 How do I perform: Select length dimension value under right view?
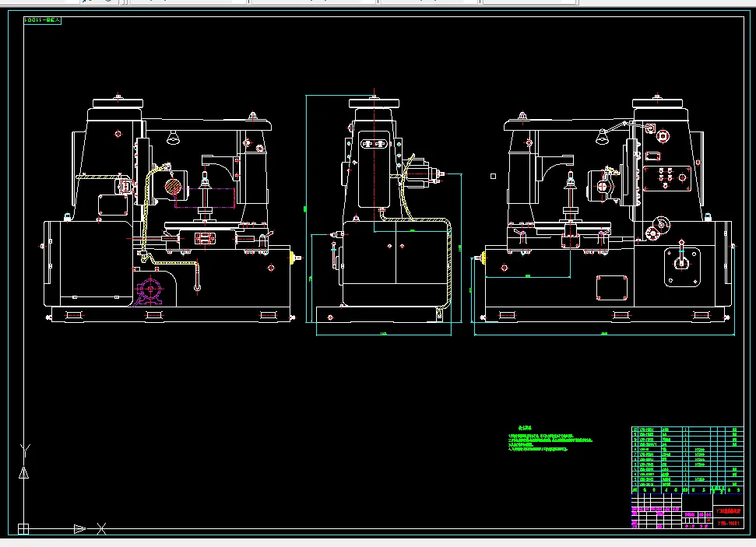point(604,334)
